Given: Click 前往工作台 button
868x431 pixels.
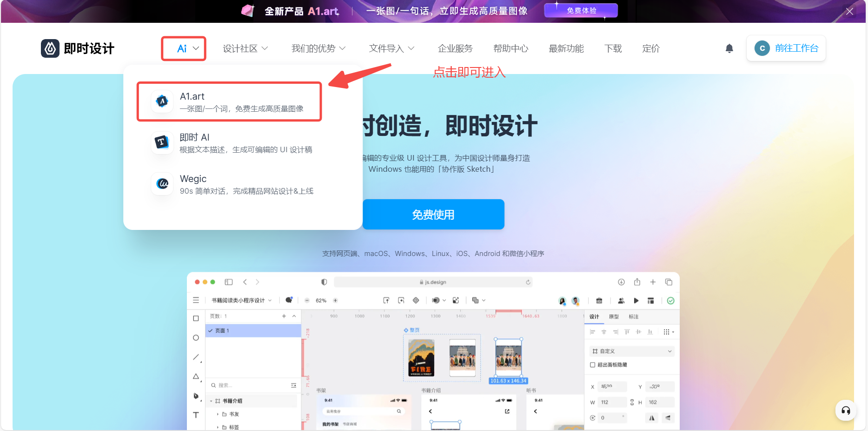Looking at the screenshot, I should 786,48.
